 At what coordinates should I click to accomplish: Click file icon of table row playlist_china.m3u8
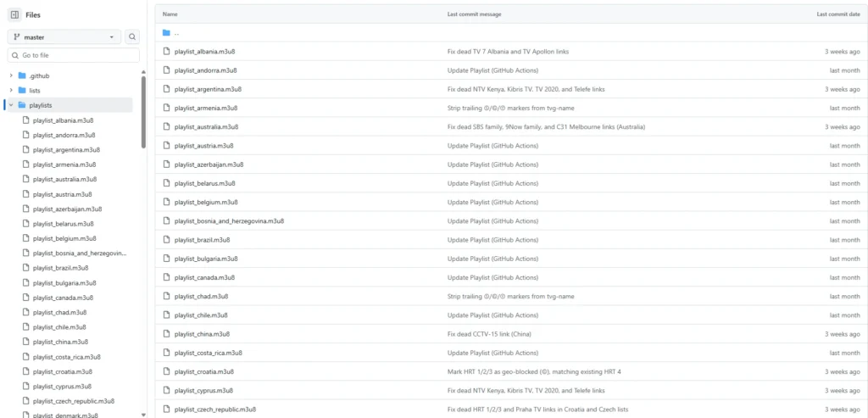166,334
